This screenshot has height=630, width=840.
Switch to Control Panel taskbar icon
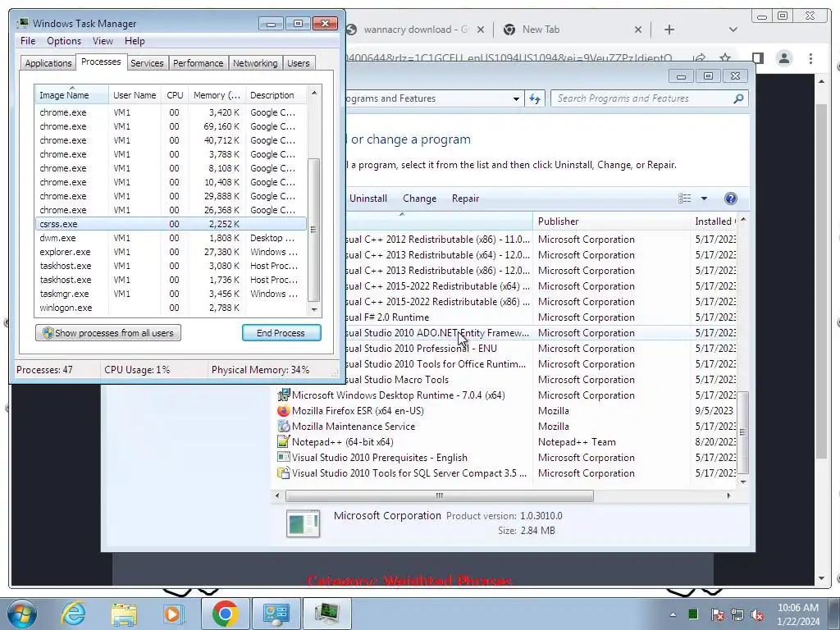(276, 614)
